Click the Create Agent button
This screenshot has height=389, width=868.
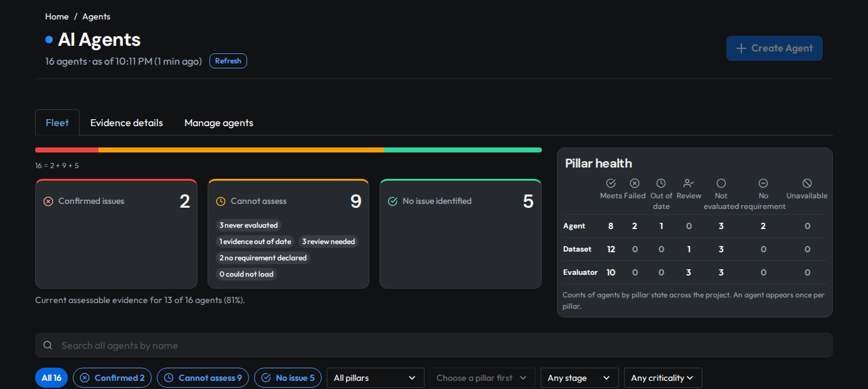[x=775, y=48]
